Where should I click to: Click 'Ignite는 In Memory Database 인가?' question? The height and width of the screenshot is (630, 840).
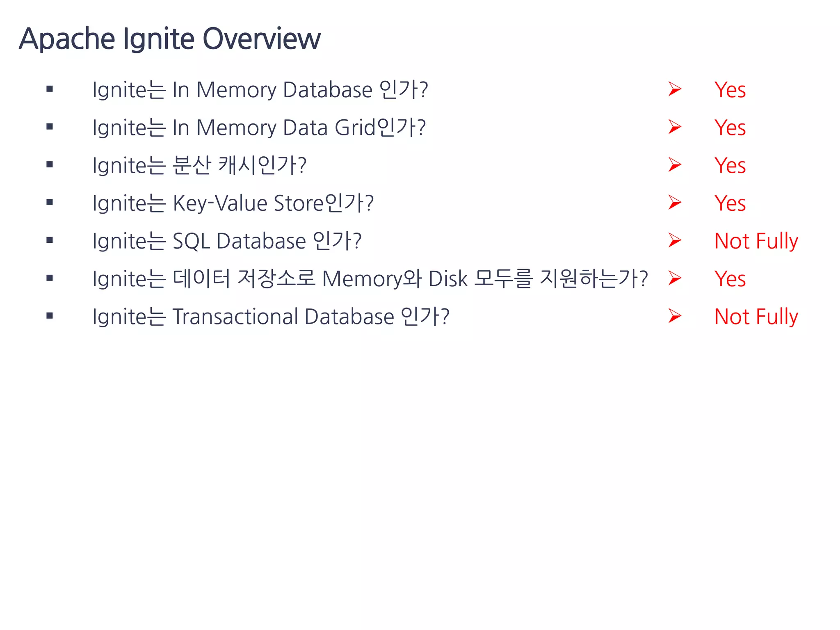click(260, 89)
